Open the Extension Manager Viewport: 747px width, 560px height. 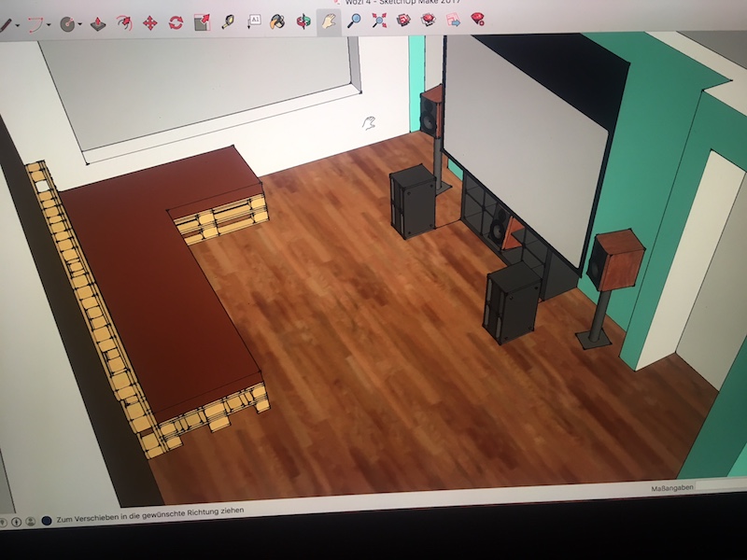click(478, 19)
